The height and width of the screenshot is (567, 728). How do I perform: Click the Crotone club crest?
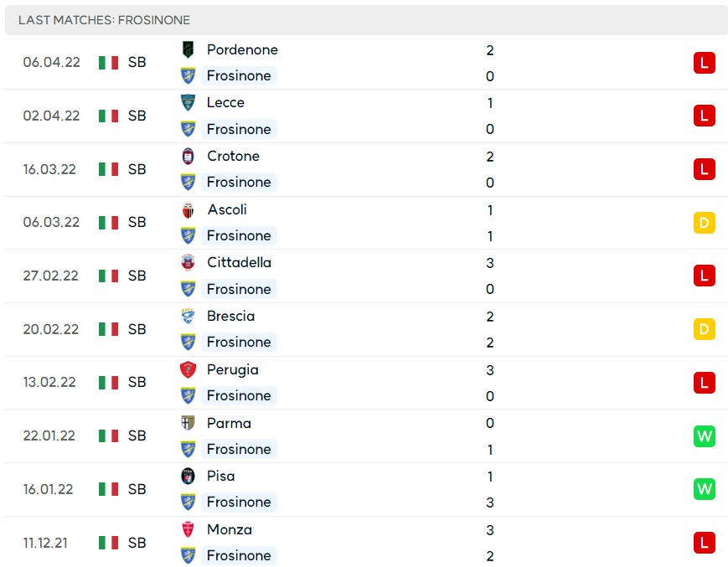click(x=188, y=157)
